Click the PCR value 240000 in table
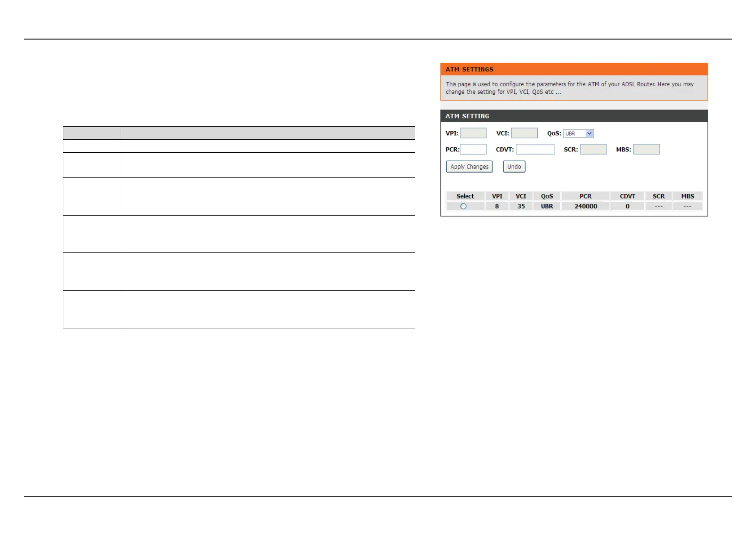This screenshot has width=756, height=535. pos(586,206)
